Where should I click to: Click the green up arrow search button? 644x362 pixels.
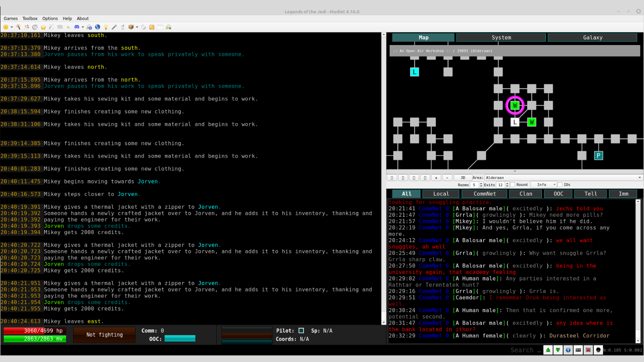click(548, 350)
